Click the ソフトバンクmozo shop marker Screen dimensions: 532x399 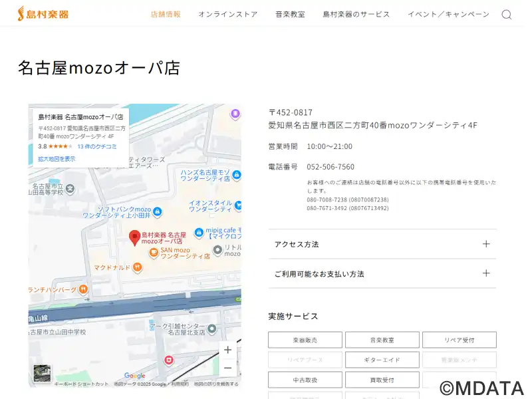tap(157, 211)
